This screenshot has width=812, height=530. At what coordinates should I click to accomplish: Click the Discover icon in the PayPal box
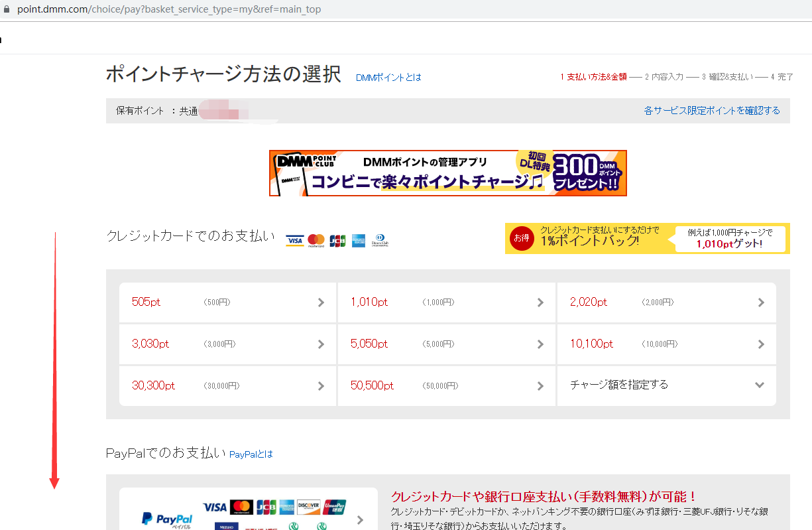tap(308, 506)
